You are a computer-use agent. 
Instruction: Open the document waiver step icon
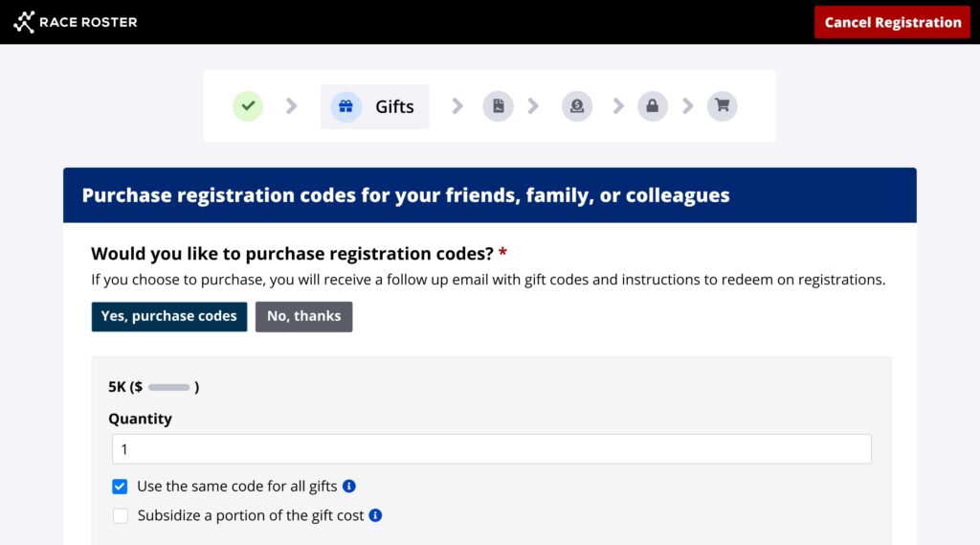point(499,106)
